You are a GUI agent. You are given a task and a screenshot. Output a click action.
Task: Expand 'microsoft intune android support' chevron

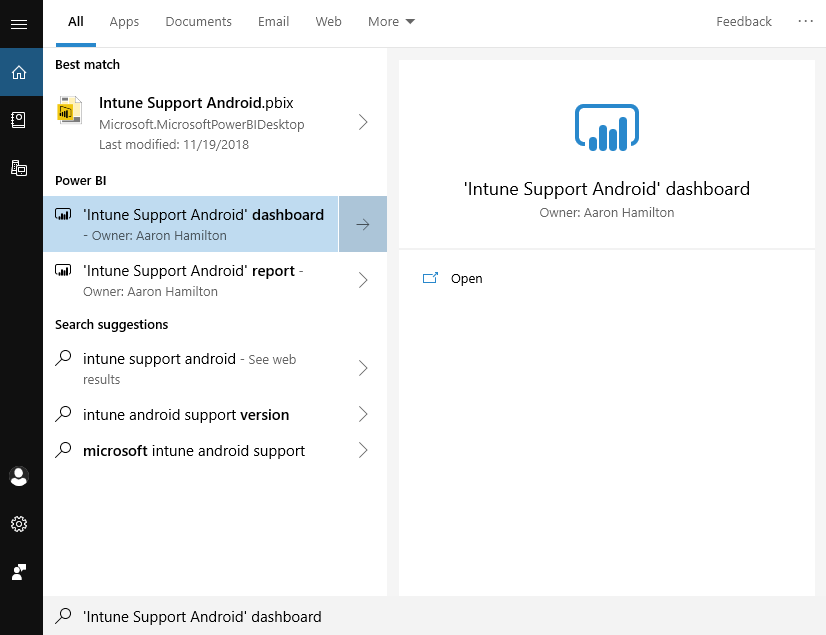coord(363,450)
